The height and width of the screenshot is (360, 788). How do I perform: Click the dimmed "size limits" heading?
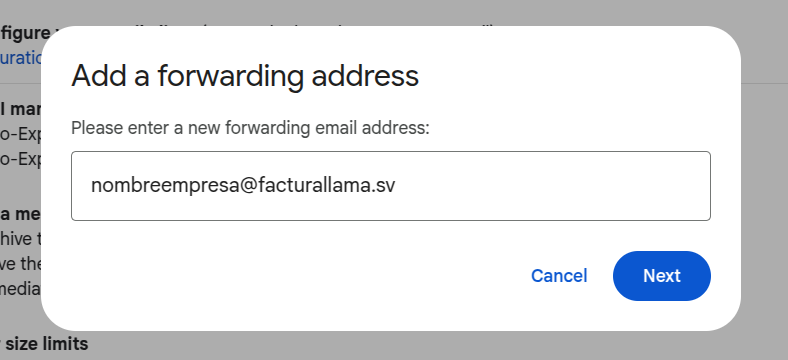coord(44,344)
